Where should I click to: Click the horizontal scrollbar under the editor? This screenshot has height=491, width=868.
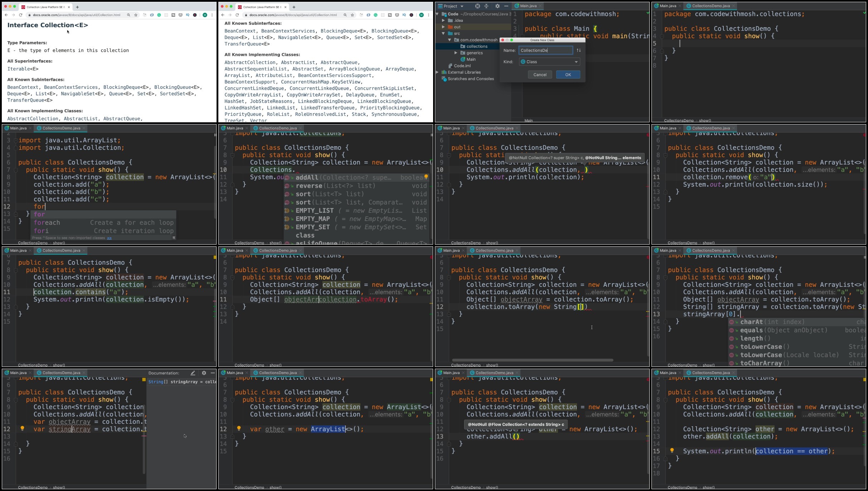pyautogui.click(x=533, y=360)
